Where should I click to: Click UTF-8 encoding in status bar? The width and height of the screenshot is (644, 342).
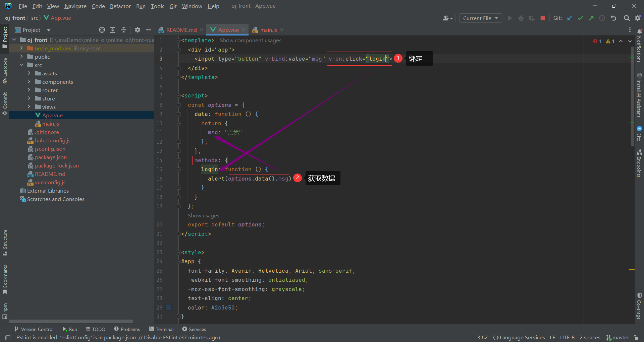pos(567,337)
